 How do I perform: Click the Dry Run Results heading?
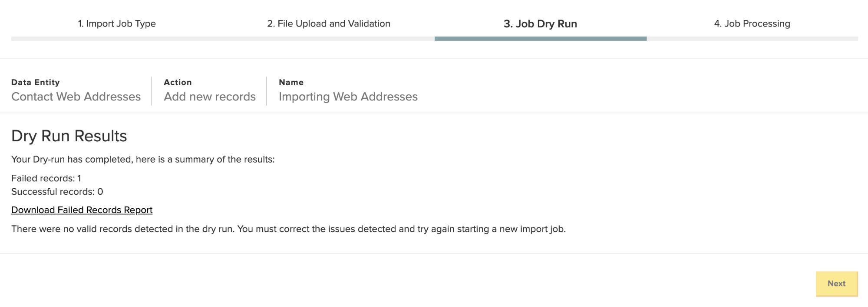point(69,136)
